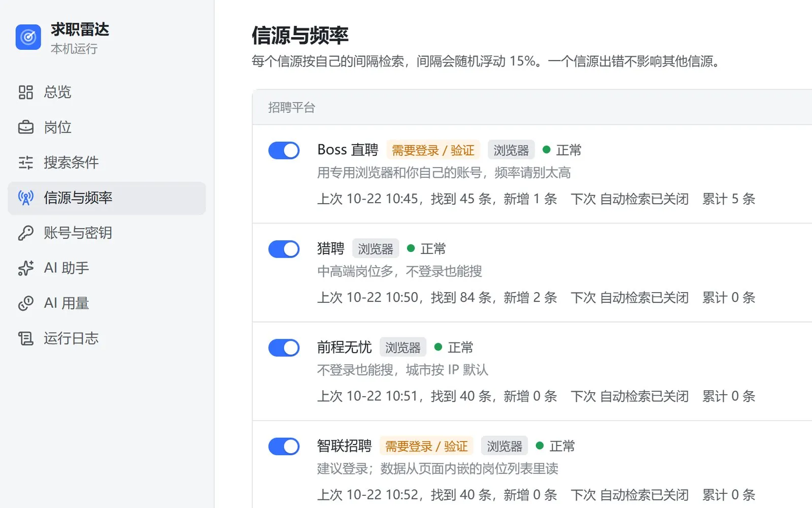Viewport: 812px width, 508px height.
Task: Click '上次 10-22 10:50，找到 84 条' text
Action: [x=404, y=297]
